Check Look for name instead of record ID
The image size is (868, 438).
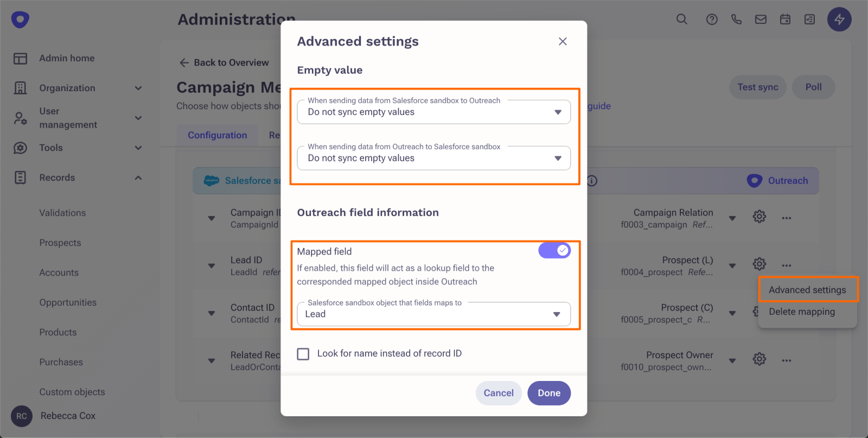(303, 354)
